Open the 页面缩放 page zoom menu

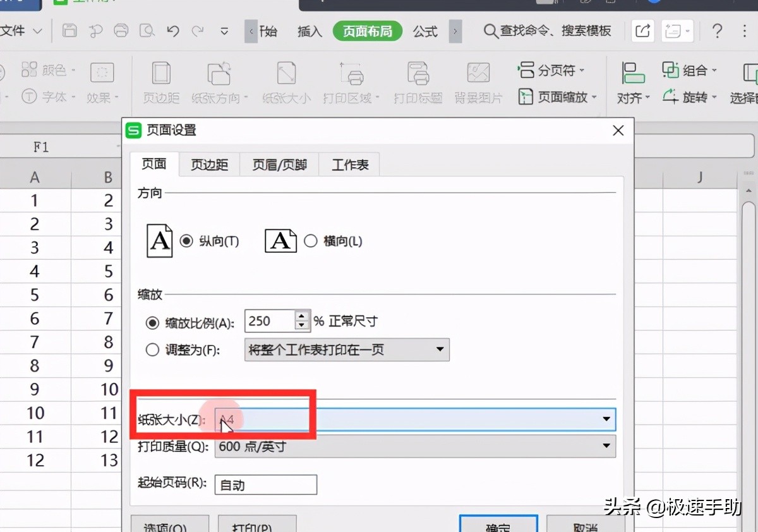(x=558, y=97)
